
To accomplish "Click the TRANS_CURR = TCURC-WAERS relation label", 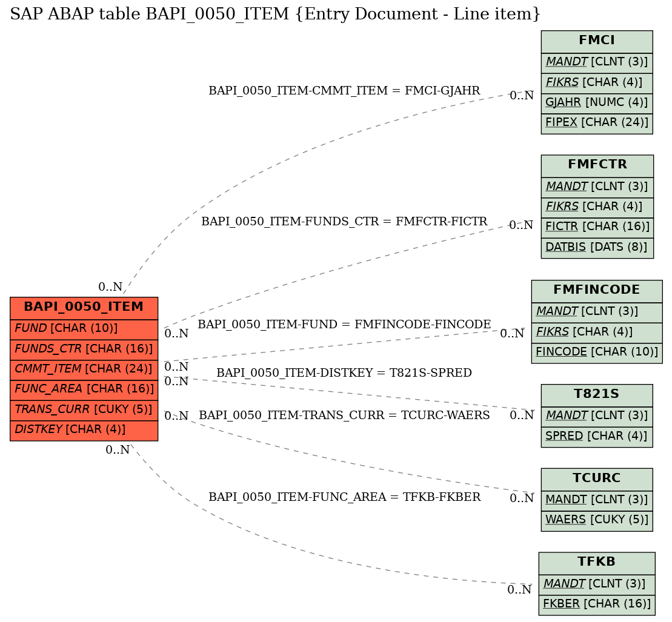I will point(344,415).
